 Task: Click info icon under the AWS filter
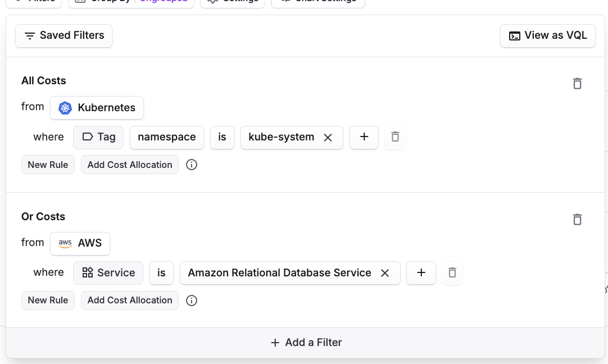192,301
